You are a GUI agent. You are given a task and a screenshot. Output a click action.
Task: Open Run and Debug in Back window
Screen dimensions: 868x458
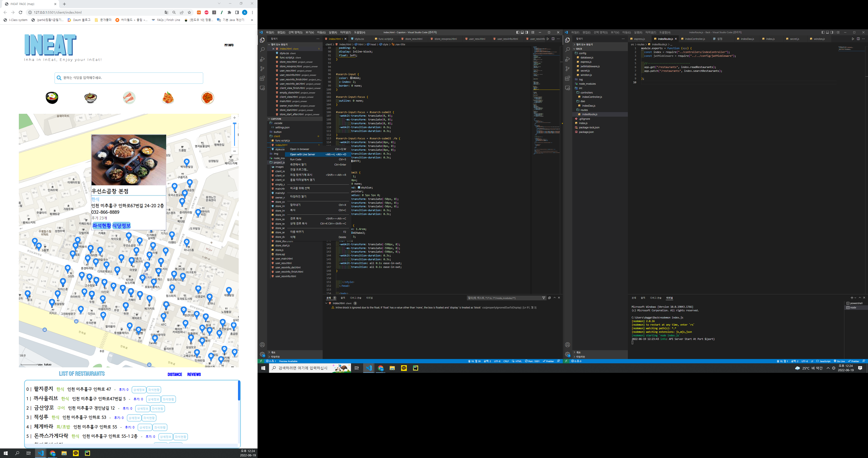point(568,59)
